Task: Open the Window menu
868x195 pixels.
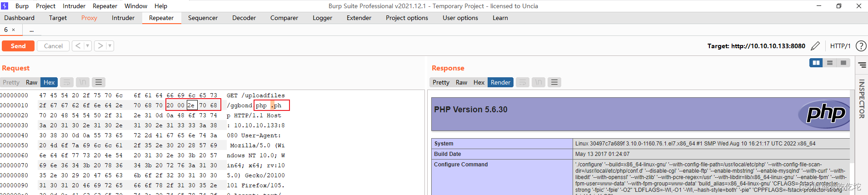Action: 136,6
